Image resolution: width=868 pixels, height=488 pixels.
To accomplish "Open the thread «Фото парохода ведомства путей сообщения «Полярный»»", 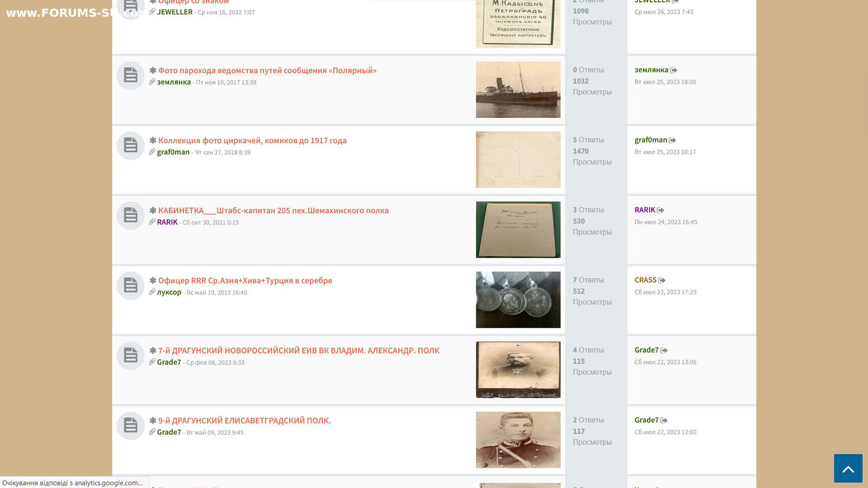I will [x=267, y=71].
